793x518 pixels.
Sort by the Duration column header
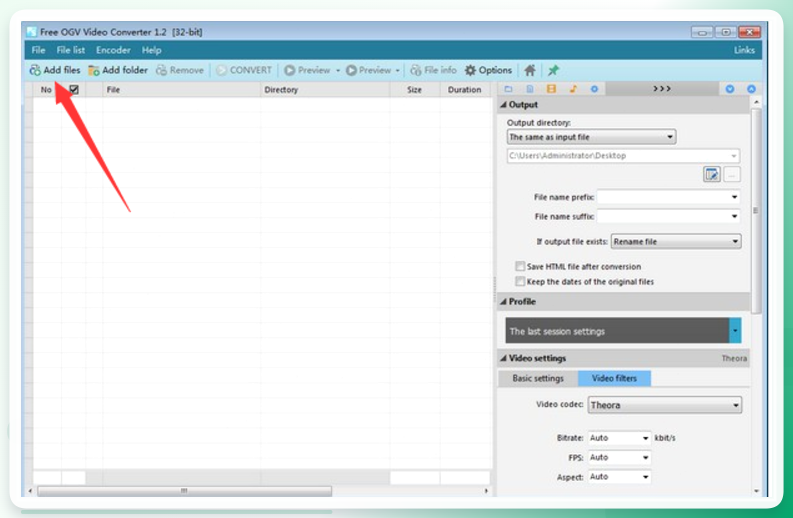[x=465, y=90]
